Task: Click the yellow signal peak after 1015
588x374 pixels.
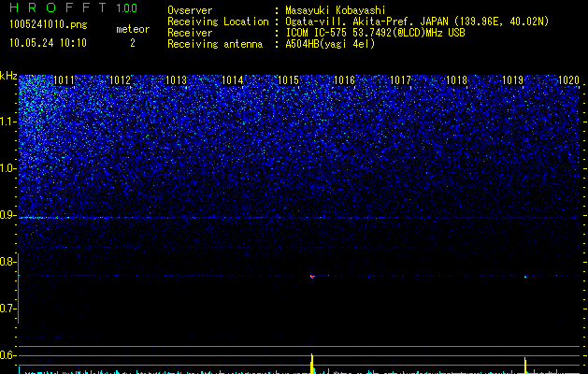Action: (x=312, y=364)
